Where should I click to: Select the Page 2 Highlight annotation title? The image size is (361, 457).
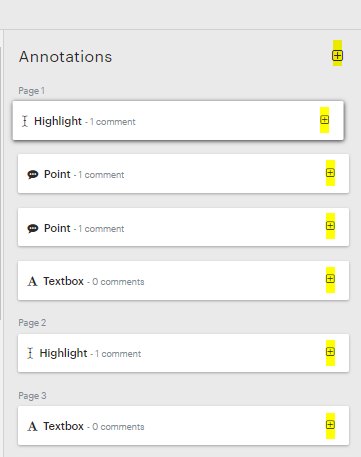(63, 353)
